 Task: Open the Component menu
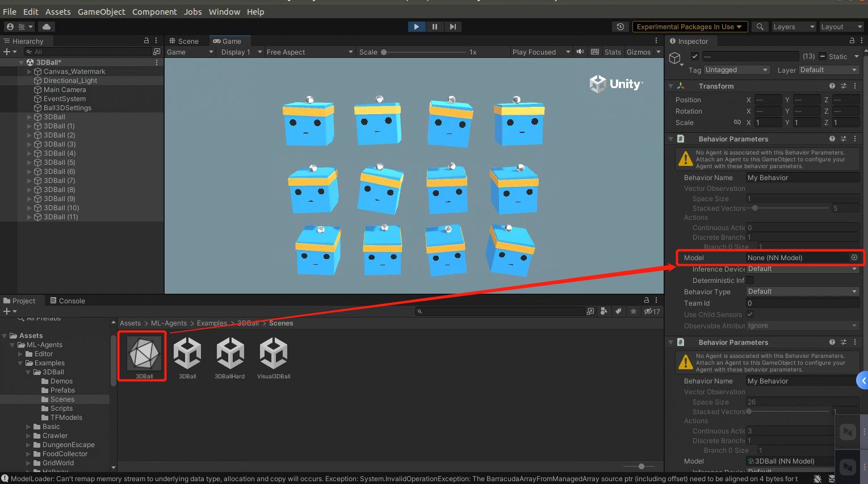point(154,11)
